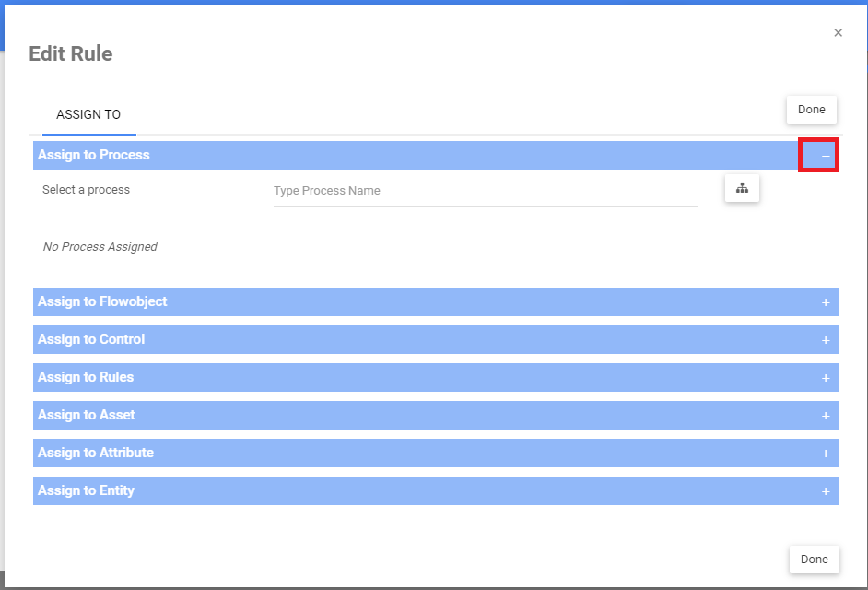Expand Assign to Entity with plus icon

pyautogui.click(x=825, y=491)
